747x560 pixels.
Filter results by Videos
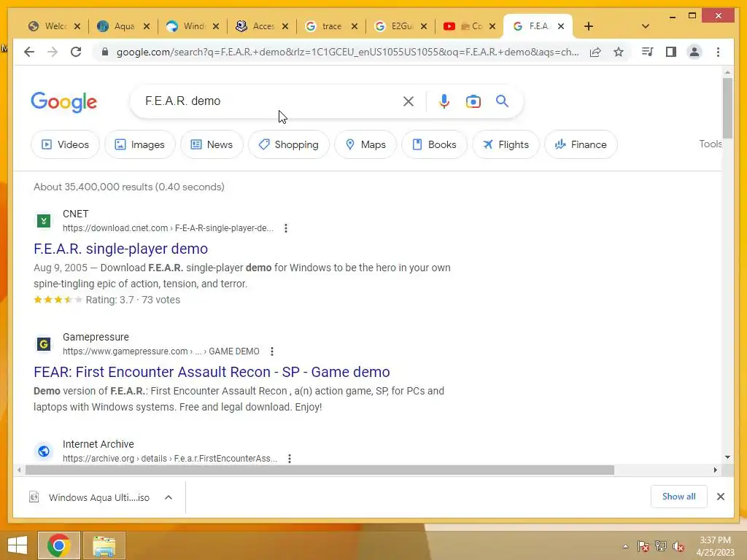[x=65, y=144]
